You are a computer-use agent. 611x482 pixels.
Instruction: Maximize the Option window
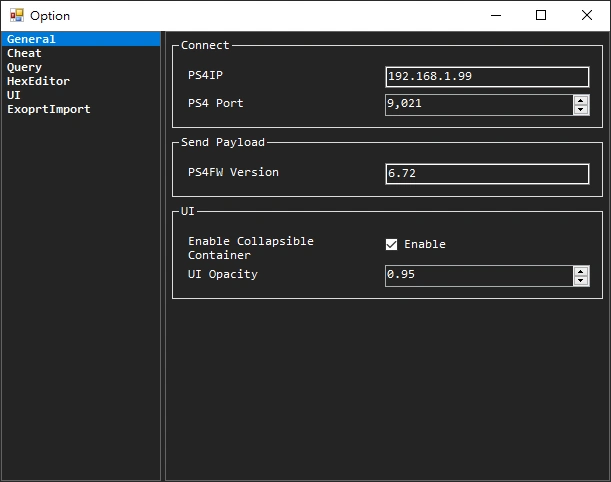[x=541, y=16]
